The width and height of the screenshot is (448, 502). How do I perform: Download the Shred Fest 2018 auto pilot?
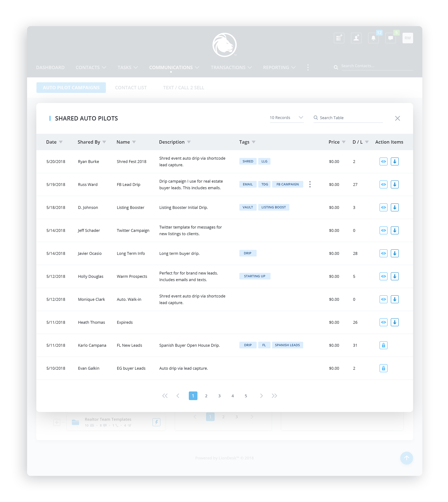click(394, 161)
